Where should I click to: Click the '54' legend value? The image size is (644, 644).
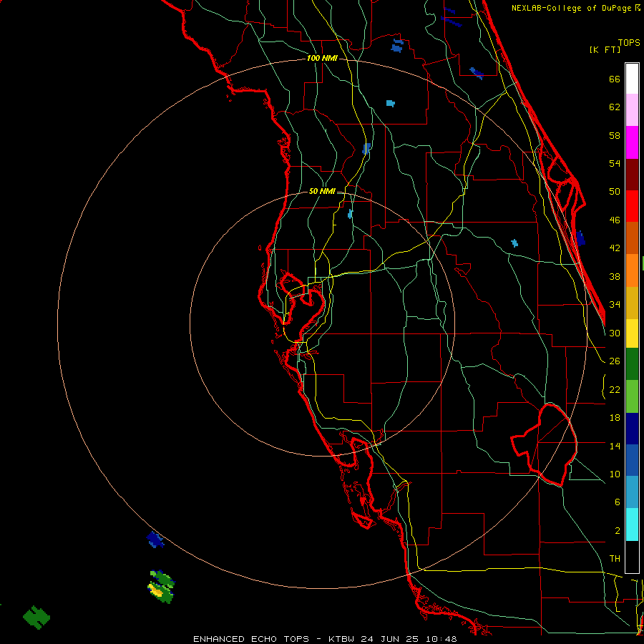pyautogui.click(x=615, y=163)
